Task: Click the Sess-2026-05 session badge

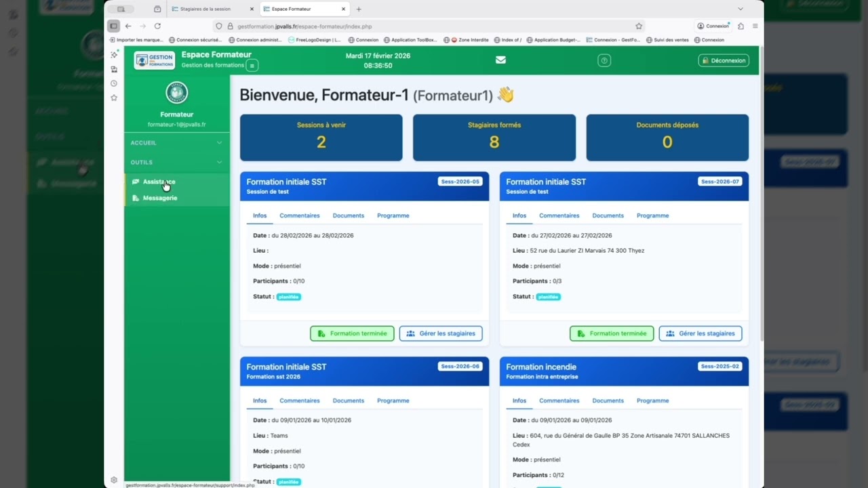Action: tap(460, 182)
